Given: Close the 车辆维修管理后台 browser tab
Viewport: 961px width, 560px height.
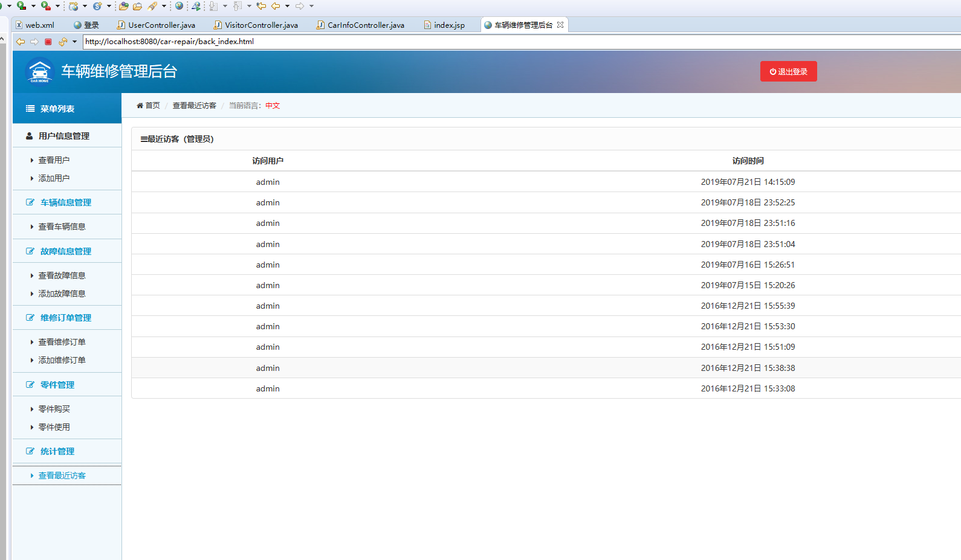Looking at the screenshot, I should (x=560, y=25).
